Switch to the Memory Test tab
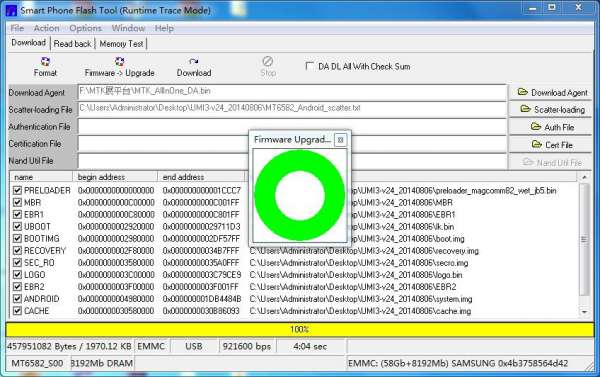This screenshot has width=600, height=377. click(121, 44)
